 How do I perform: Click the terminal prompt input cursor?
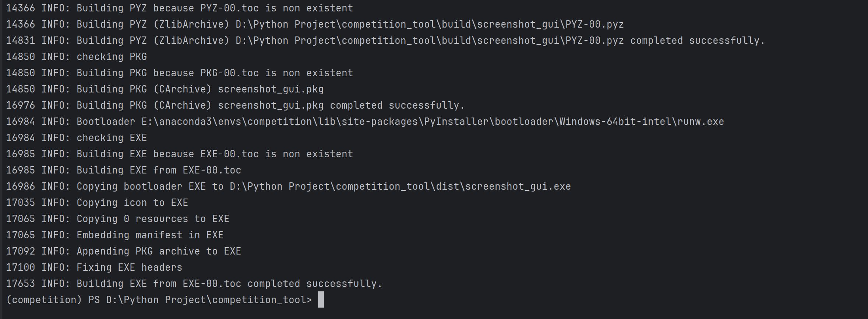321,299
